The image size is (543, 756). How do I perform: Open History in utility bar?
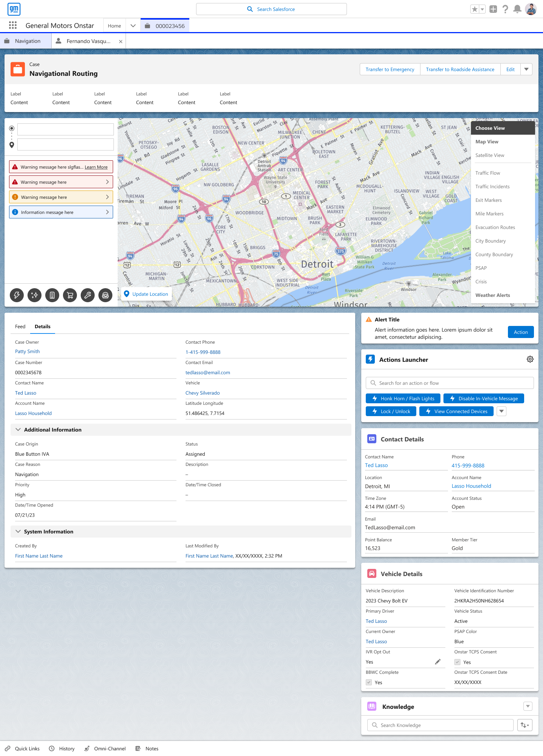[62, 748]
